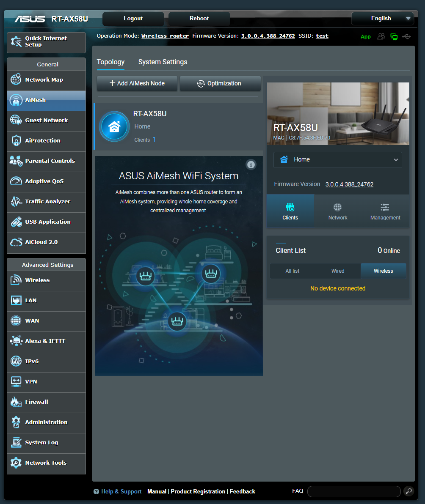Open the Wireless router operation mode link
Viewport: 425px width, 504px height.
point(165,36)
